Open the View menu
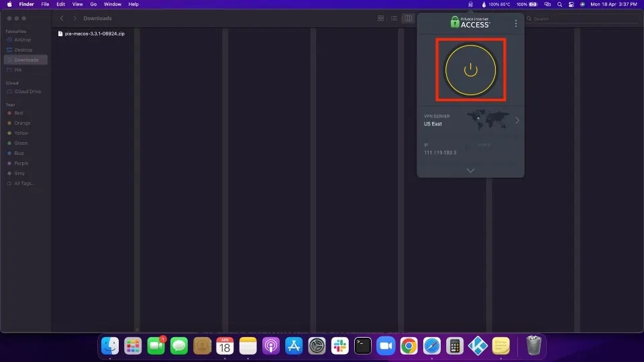Screen dimensions: 644x362 point(77,4)
